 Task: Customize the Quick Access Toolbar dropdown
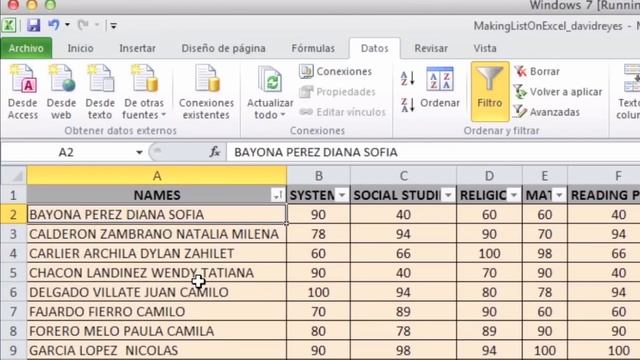(x=113, y=26)
